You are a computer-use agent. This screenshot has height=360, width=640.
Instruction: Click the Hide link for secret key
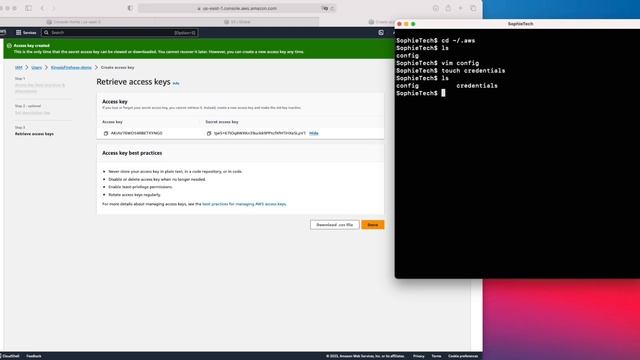click(313, 133)
